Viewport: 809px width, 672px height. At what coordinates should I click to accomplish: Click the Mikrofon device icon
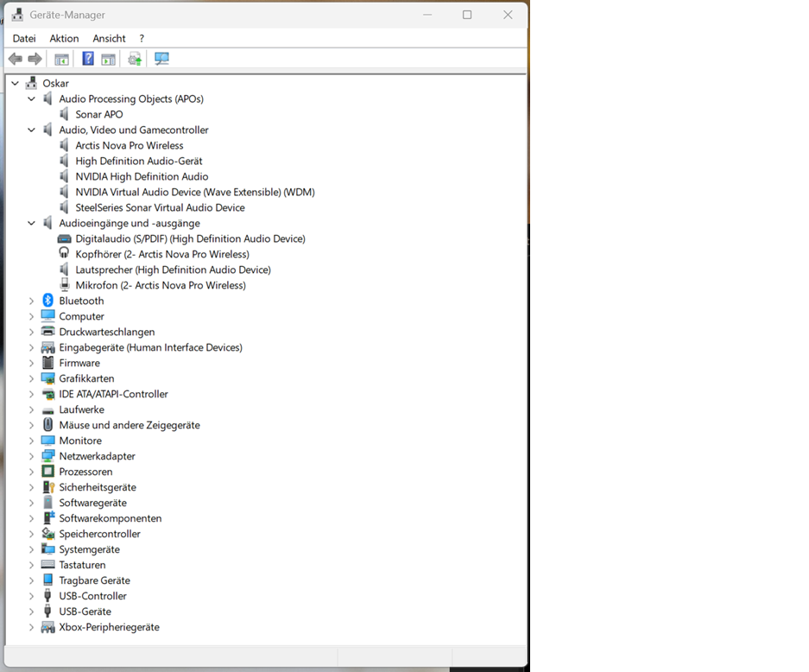pyautogui.click(x=65, y=285)
